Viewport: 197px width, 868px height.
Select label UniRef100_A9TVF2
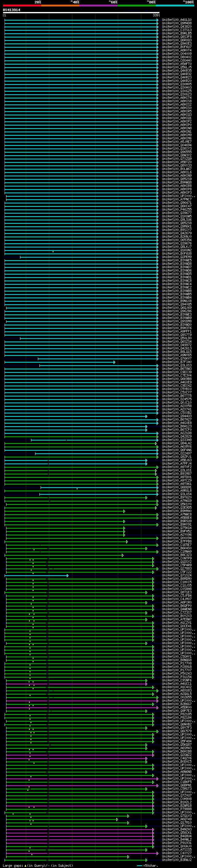[x=177, y=467]
